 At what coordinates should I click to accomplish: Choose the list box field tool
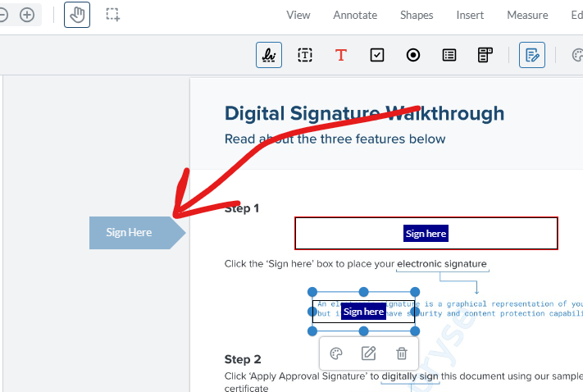point(449,55)
